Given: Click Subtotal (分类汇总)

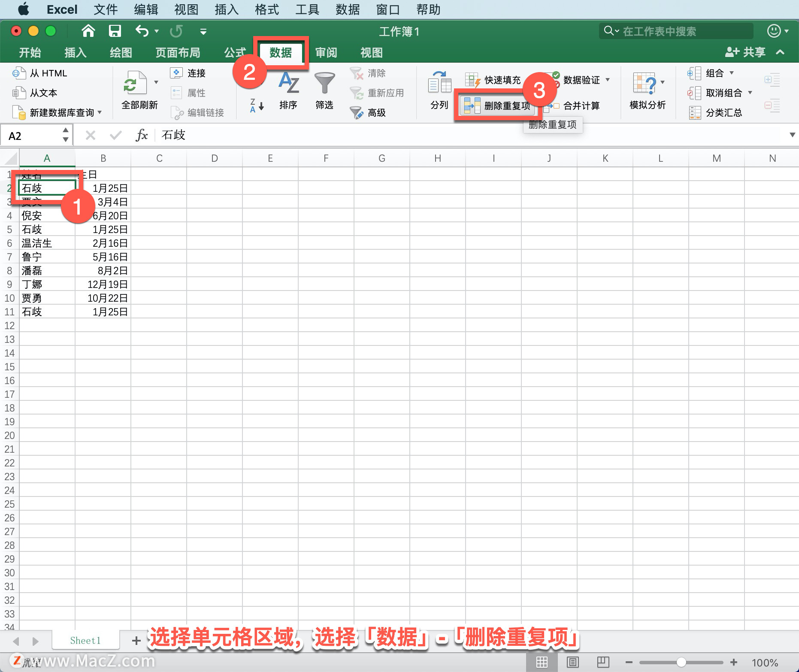Looking at the screenshot, I should [715, 112].
